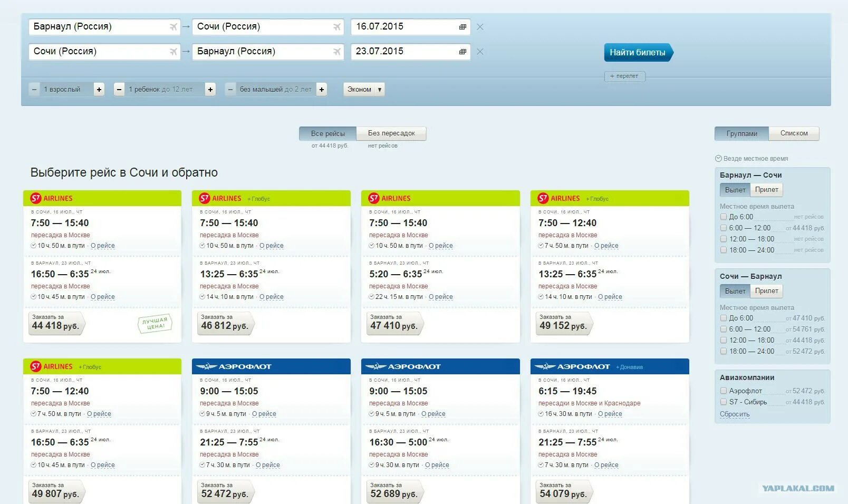The image size is (848, 504).
Task: Click plane icon in second-row Барнаул destination field
Action: 337,52
